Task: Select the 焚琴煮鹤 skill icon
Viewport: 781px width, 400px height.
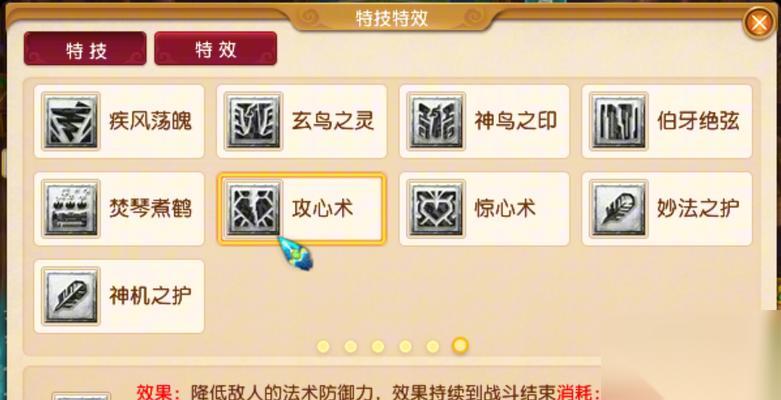Action: click(x=71, y=209)
